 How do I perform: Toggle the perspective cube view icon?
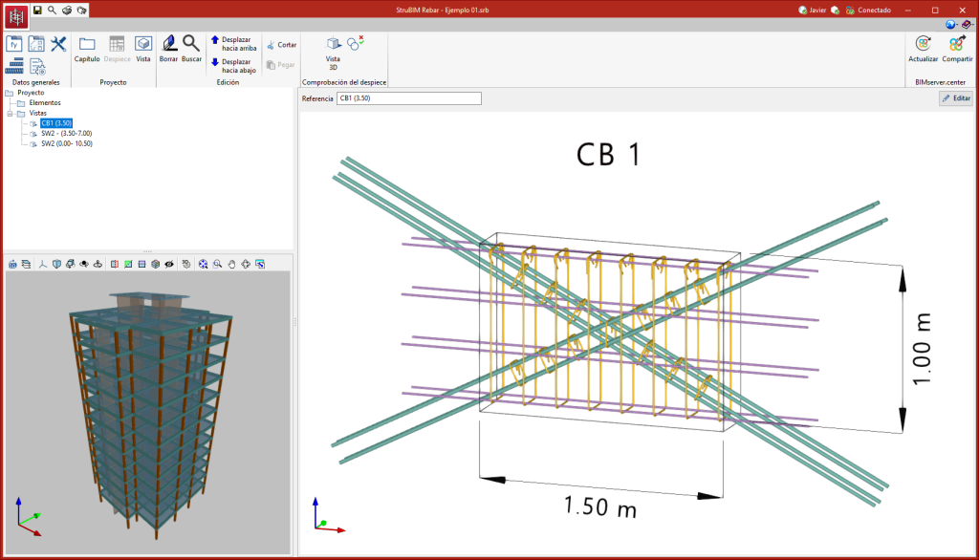pos(56,264)
